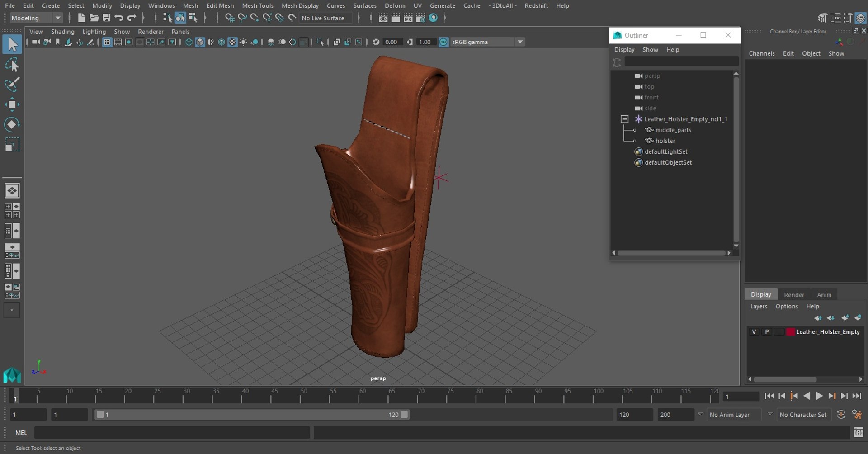Click the gamma value field 1.00
The height and width of the screenshot is (454, 868).
click(x=425, y=42)
